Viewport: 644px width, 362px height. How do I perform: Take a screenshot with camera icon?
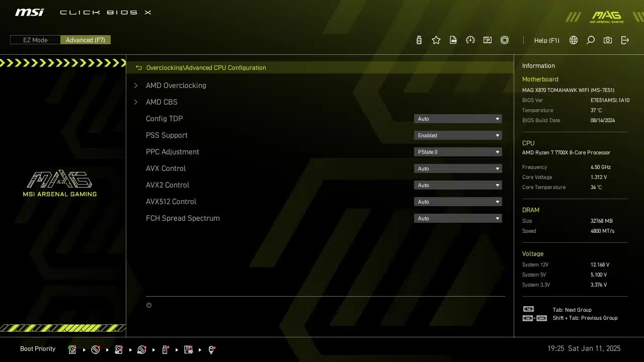[608, 40]
